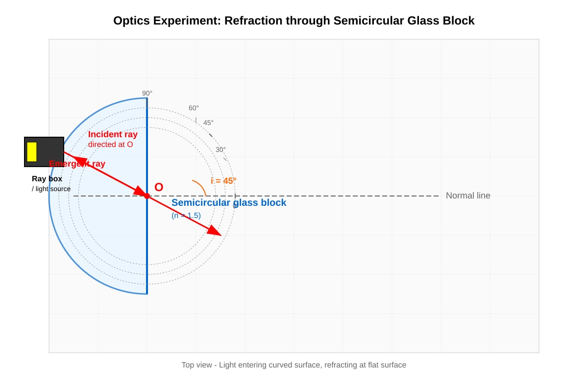Screen dimensions: 588x392
Task: Click the 45° protractor tick label
Action: (x=208, y=122)
